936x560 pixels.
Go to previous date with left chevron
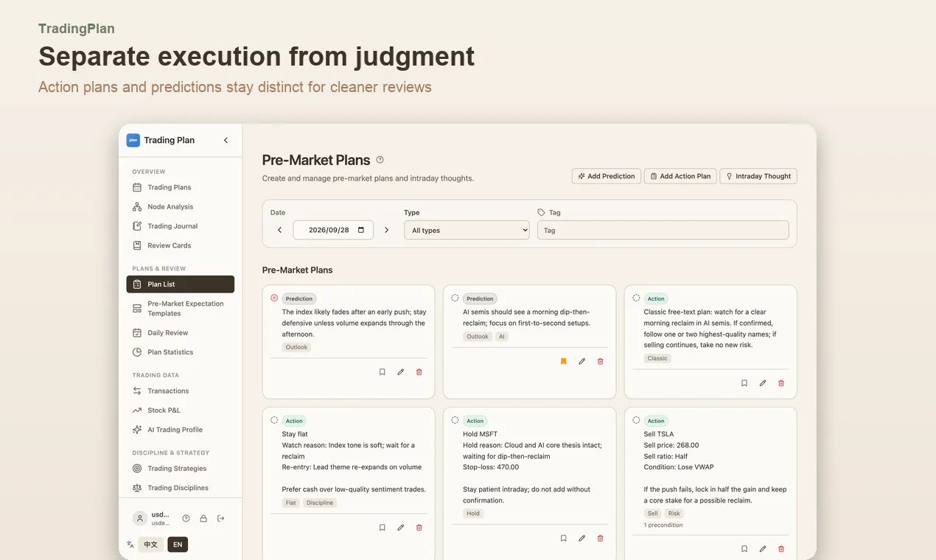(279, 231)
